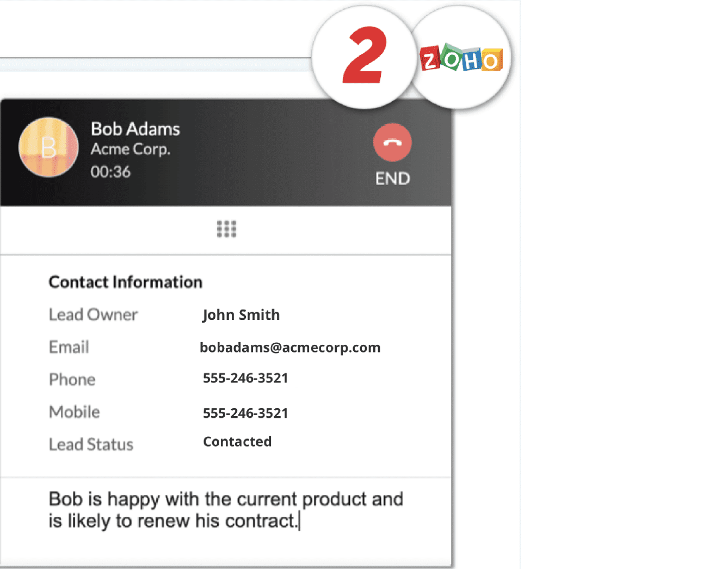Screen dimensions: 728x569
Task: Click Bob Adams' avatar circle
Action: pyautogui.click(x=48, y=147)
